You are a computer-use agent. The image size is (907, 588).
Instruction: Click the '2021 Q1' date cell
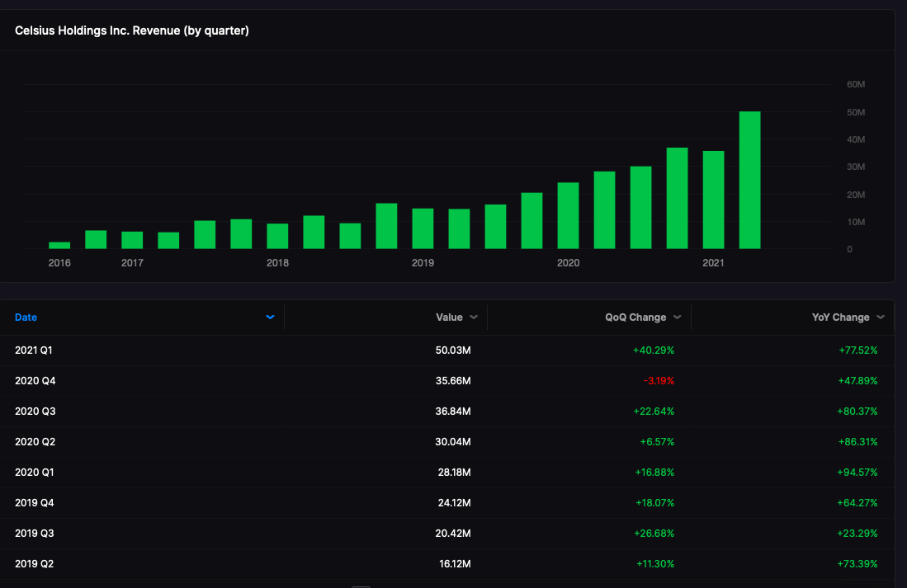coord(34,350)
